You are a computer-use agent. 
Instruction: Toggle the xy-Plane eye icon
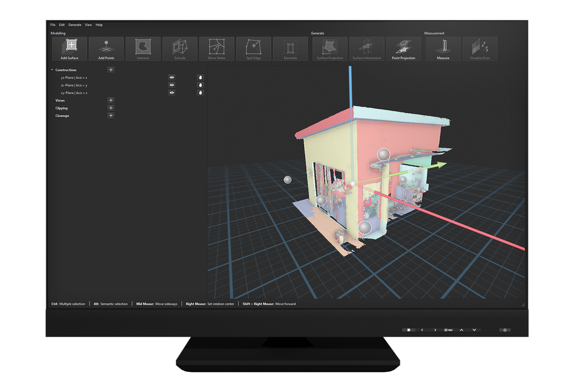point(172,93)
